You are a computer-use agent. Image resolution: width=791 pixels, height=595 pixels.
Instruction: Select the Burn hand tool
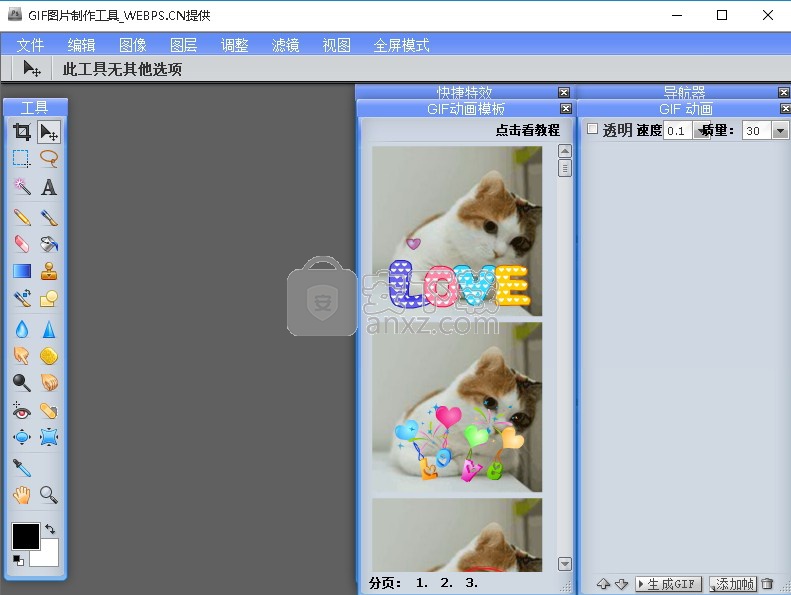(49, 383)
